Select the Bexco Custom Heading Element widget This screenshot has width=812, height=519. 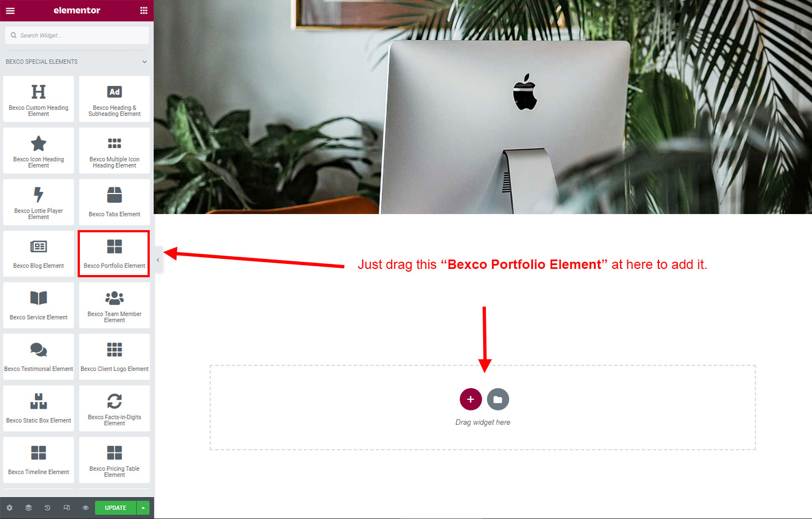(38, 99)
